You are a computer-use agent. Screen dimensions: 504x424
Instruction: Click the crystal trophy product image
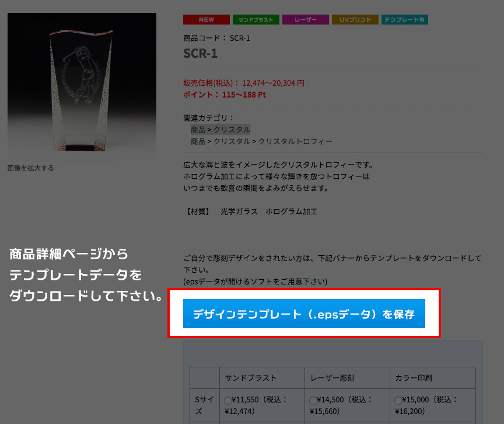coord(82,87)
